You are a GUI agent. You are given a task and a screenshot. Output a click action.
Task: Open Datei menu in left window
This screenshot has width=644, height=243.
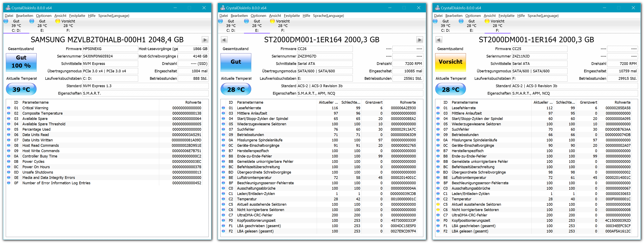click(9, 15)
